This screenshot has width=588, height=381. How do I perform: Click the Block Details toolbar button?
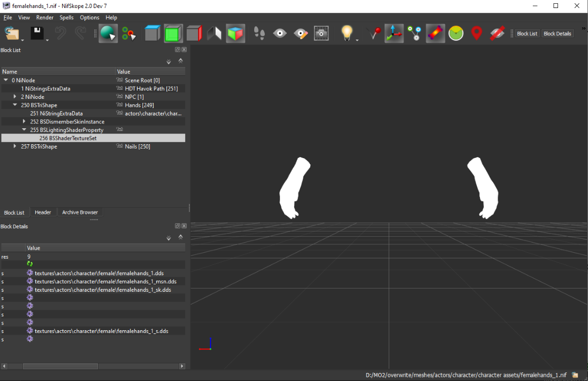(x=557, y=34)
